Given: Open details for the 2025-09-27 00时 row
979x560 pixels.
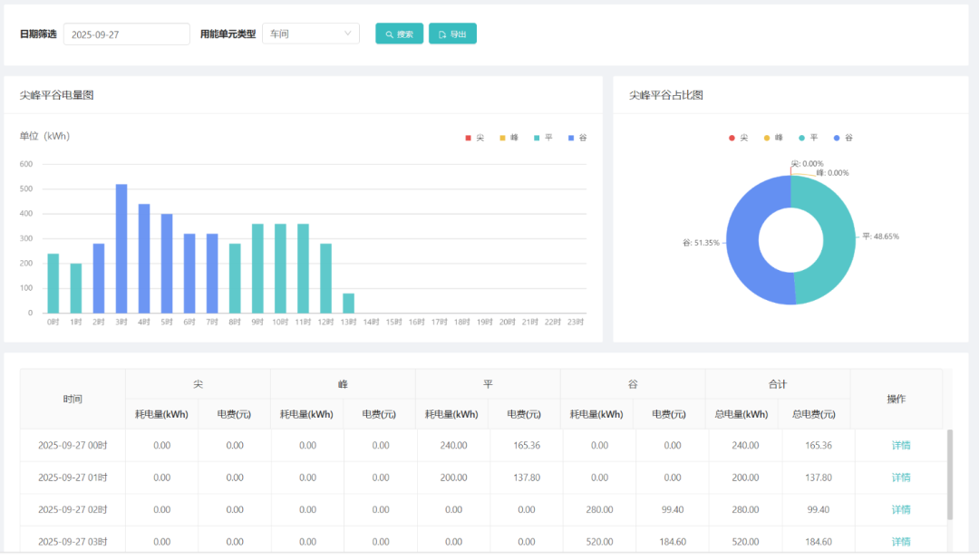Looking at the screenshot, I should (x=900, y=445).
